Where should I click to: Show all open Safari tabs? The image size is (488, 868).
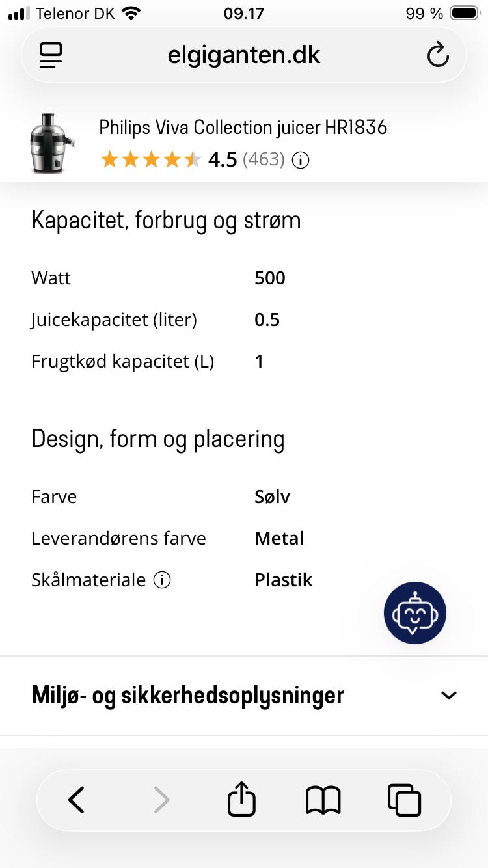coord(404,800)
